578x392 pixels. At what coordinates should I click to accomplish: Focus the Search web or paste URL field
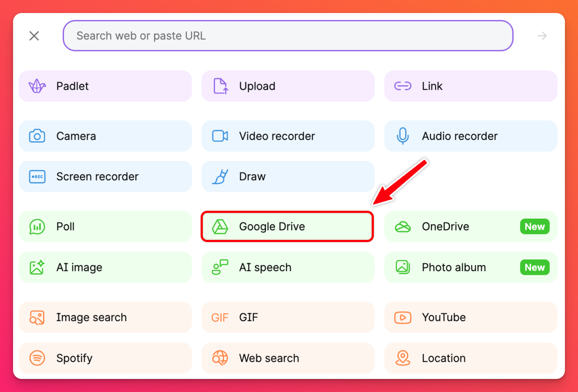click(288, 36)
